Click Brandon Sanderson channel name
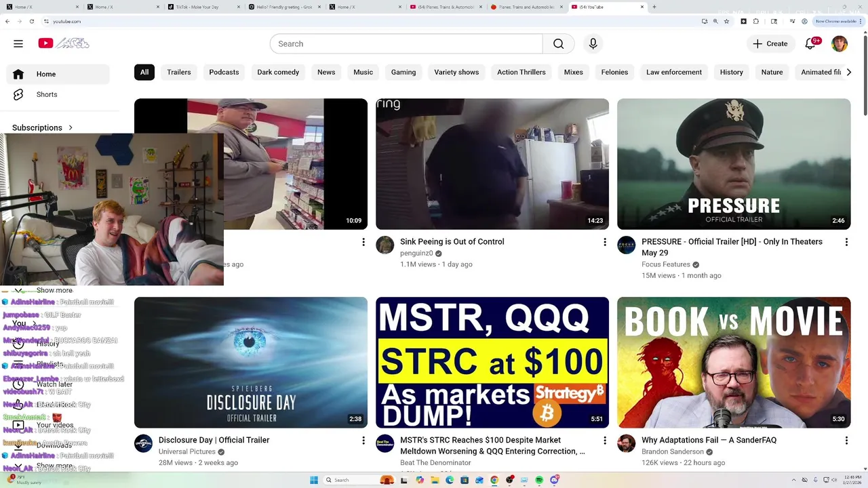The height and width of the screenshot is (488, 868). (x=673, y=451)
